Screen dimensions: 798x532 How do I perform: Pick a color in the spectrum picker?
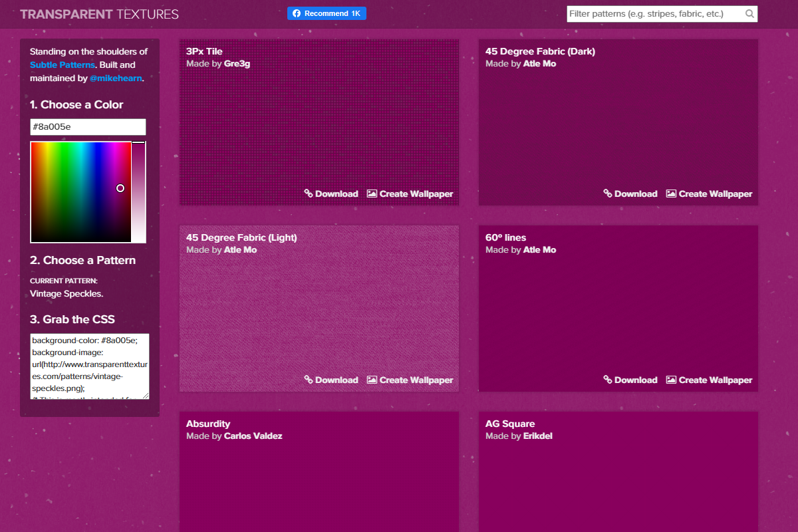(x=80, y=192)
